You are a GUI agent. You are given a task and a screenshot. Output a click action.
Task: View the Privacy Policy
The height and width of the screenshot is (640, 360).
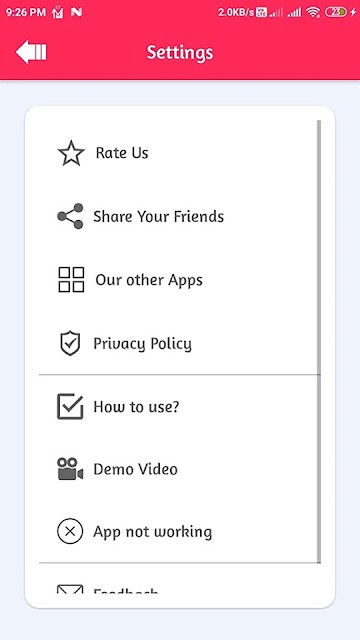click(180, 343)
